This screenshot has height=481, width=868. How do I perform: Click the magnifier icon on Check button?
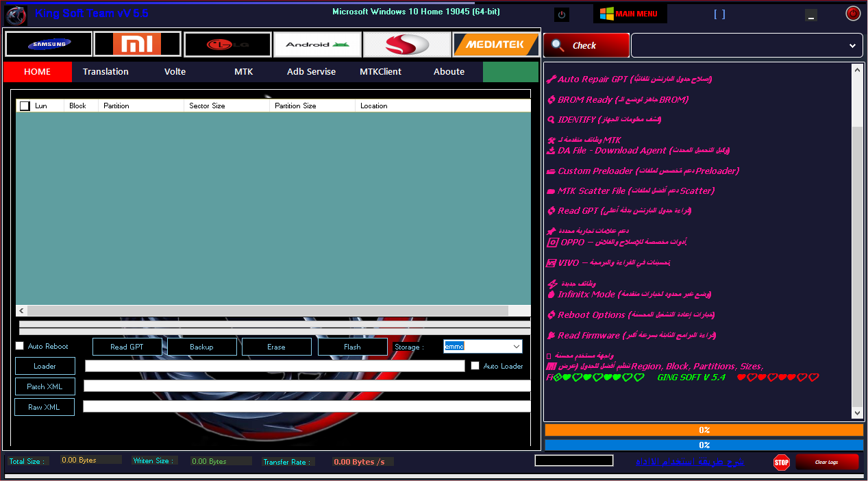(558, 45)
